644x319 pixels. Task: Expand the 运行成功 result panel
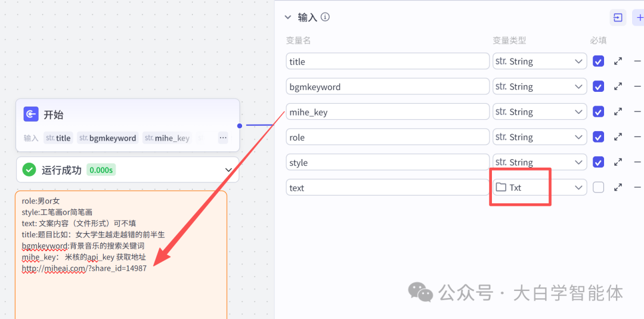pyautogui.click(x=228, y=169)
